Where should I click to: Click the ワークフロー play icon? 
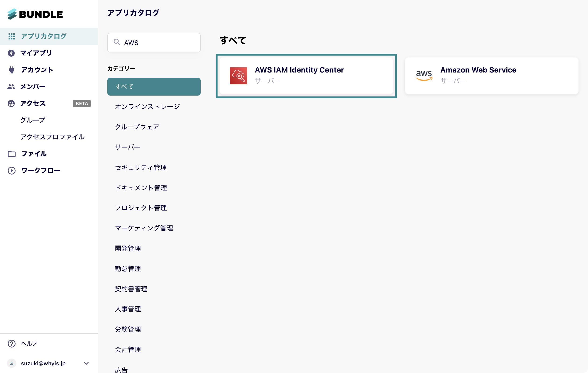(11, 171)
